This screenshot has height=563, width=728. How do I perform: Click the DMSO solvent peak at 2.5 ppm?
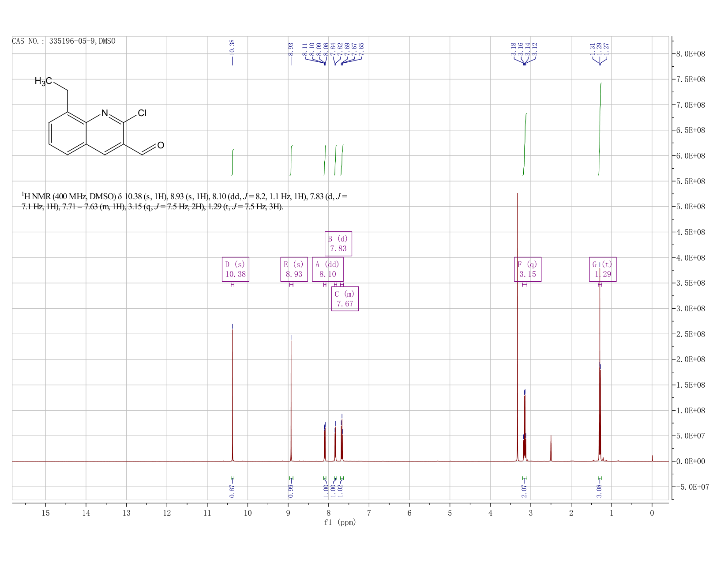pyautogui.click(x=551, y=448)
